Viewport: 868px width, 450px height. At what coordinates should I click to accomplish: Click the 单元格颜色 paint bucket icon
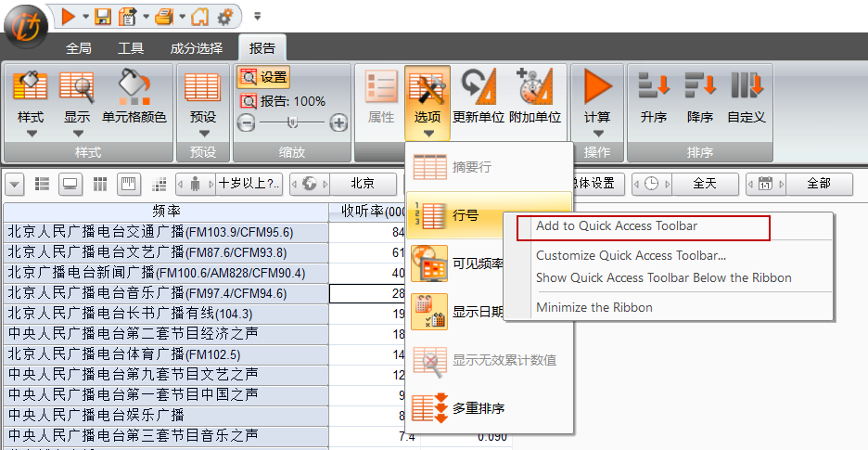pyautogui.click(x=134, y=87)
